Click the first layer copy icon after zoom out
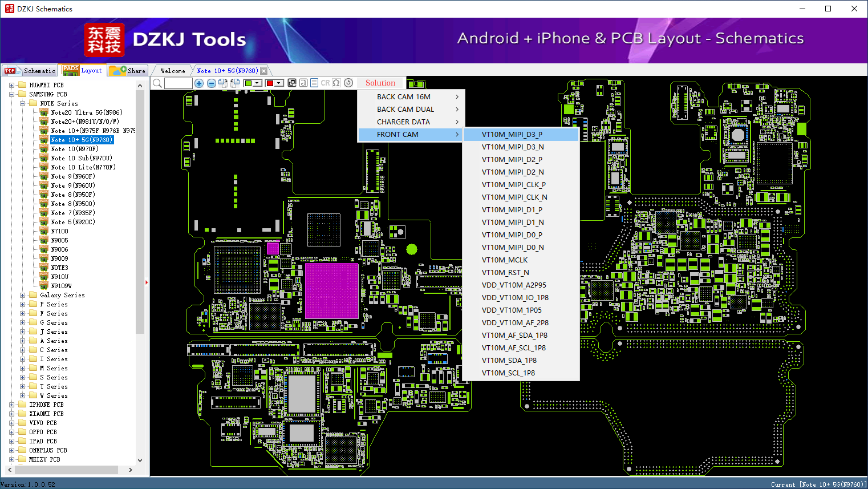The image size is (868, 489). [223, 83]
